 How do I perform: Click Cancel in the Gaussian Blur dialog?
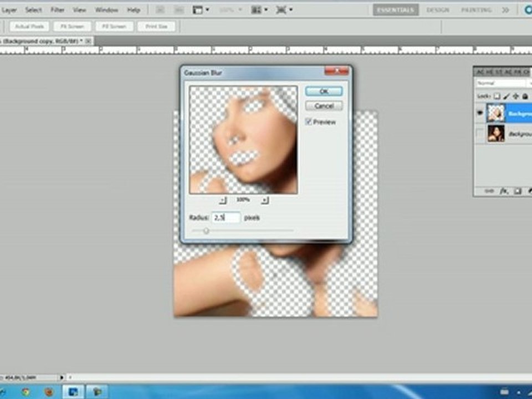tap(324, 106)
